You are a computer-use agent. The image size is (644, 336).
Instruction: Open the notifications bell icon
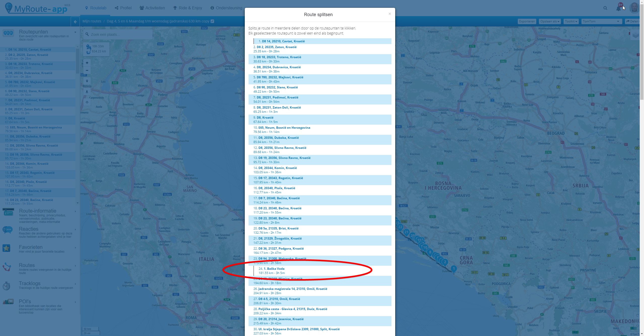(x=619, y=8)
